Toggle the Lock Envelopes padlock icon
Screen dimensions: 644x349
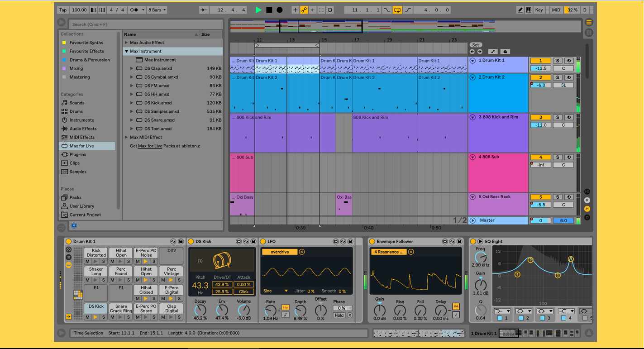click(506, 52)
